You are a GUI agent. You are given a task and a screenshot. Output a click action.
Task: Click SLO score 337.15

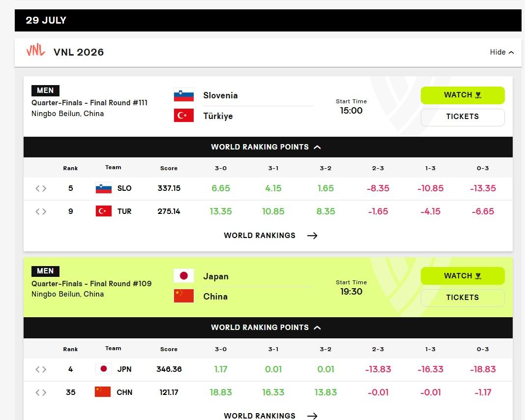(169, 188)
